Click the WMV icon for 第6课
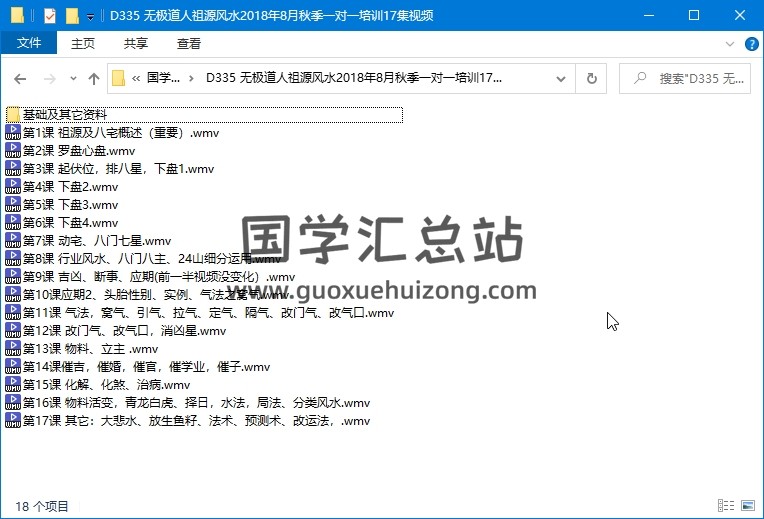The height and width of the screenshot is (519, 764). [x=13, y=223]
